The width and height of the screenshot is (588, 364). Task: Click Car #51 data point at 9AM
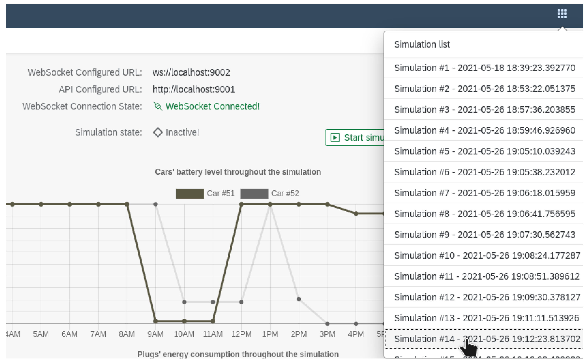(155, 321)
